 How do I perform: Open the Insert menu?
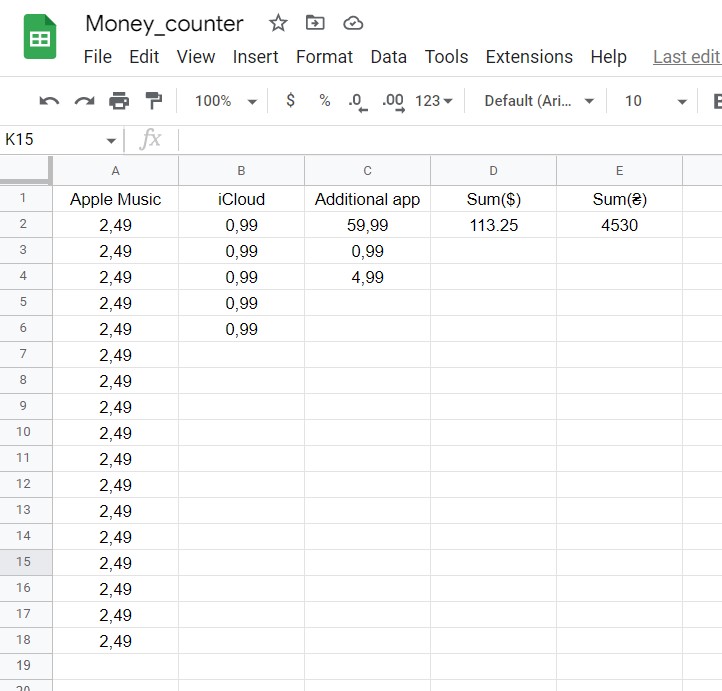(x=256, y=57)
